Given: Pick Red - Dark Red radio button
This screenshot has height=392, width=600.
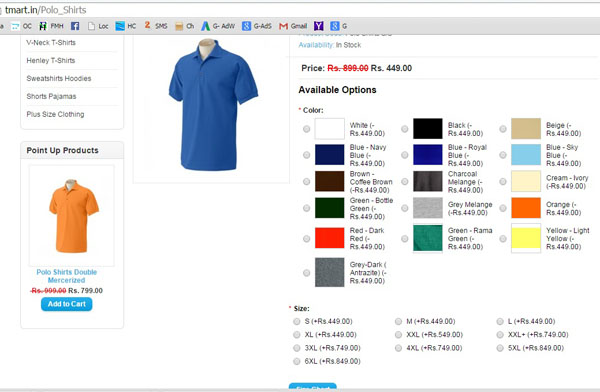Looking at the screenshot, I should coord(307,238).
